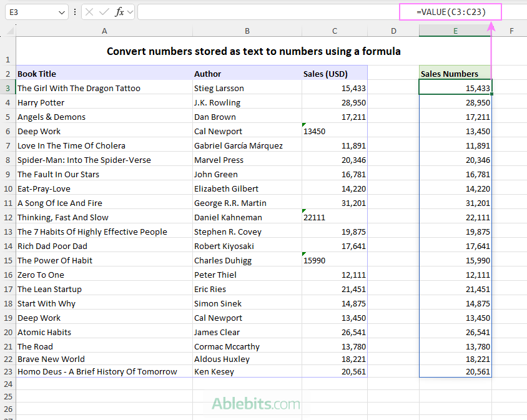Select row 15 header
The width and height of the screenshot is (527, 420).
coord(7,260)
